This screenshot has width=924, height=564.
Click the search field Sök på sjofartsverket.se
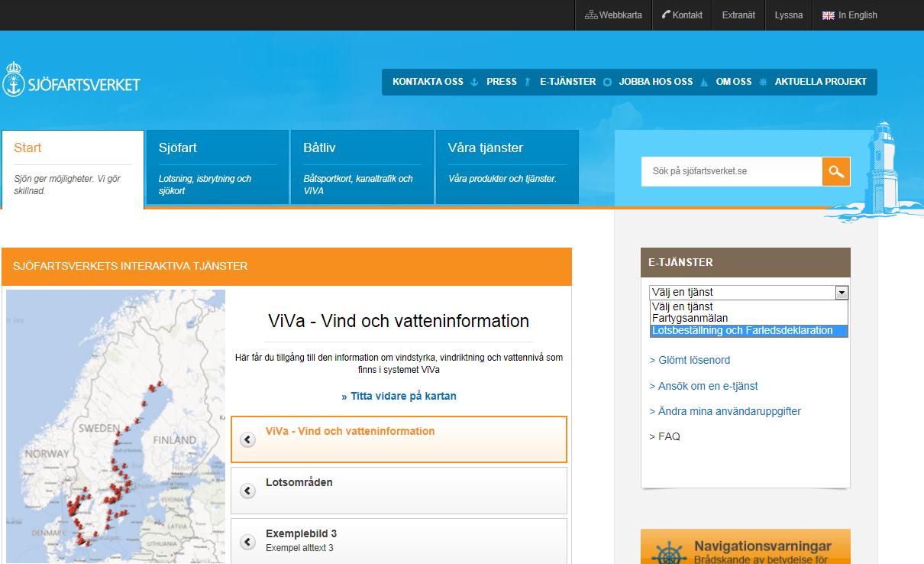coord(732,171)
